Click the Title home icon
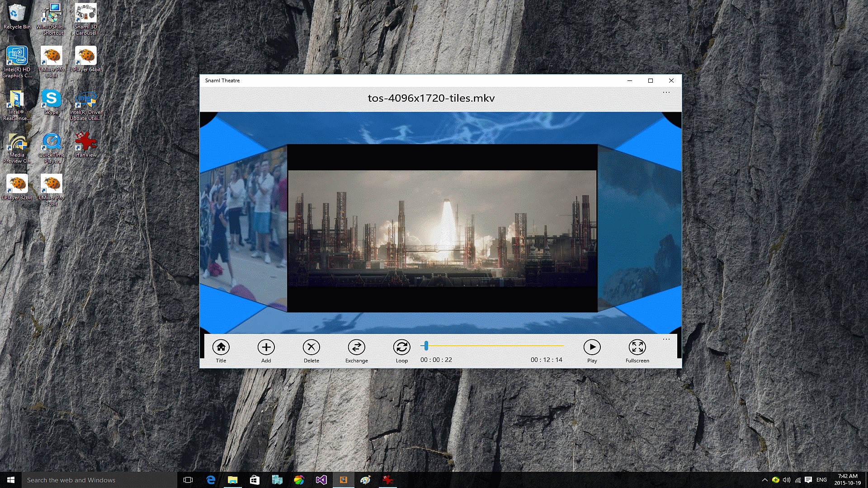The width and height of the screenshot is (868, 488). pos(221,347)
